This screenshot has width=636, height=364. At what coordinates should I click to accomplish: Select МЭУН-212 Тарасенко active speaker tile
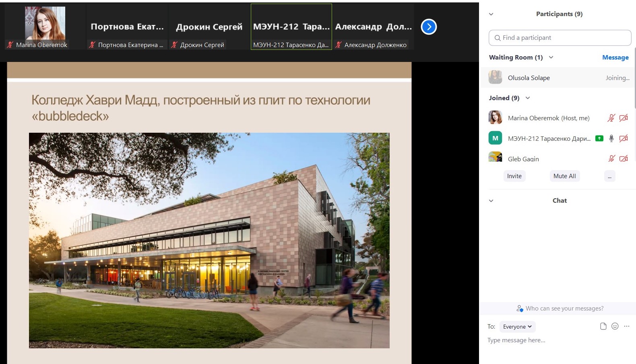click(291, 27)
